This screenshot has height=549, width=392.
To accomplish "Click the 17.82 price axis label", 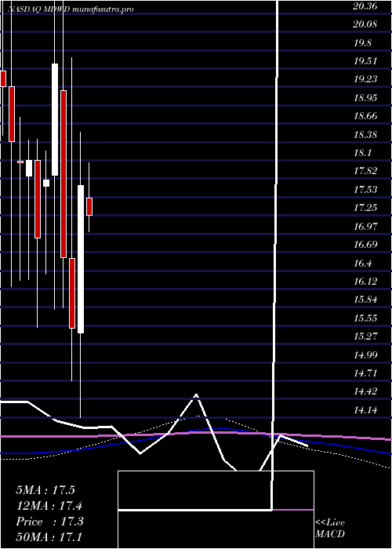I will point(365,171).
